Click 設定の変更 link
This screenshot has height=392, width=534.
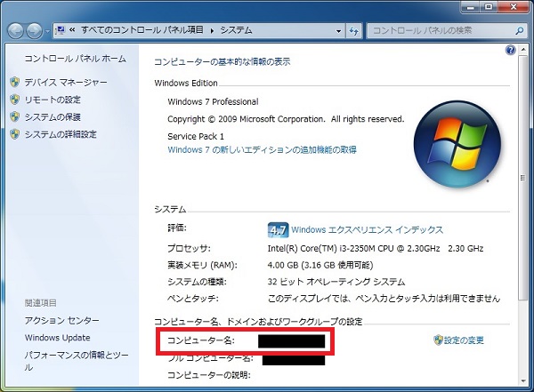point(464,340)
